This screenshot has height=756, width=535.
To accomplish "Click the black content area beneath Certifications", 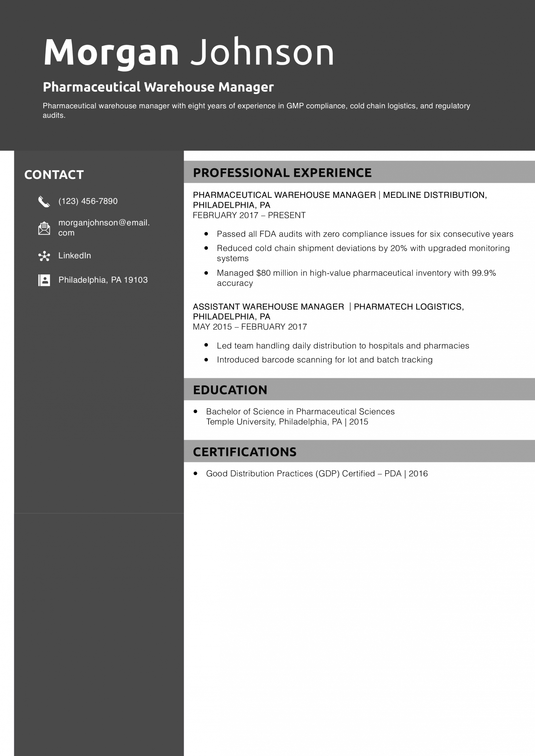I will pos(359,606).
